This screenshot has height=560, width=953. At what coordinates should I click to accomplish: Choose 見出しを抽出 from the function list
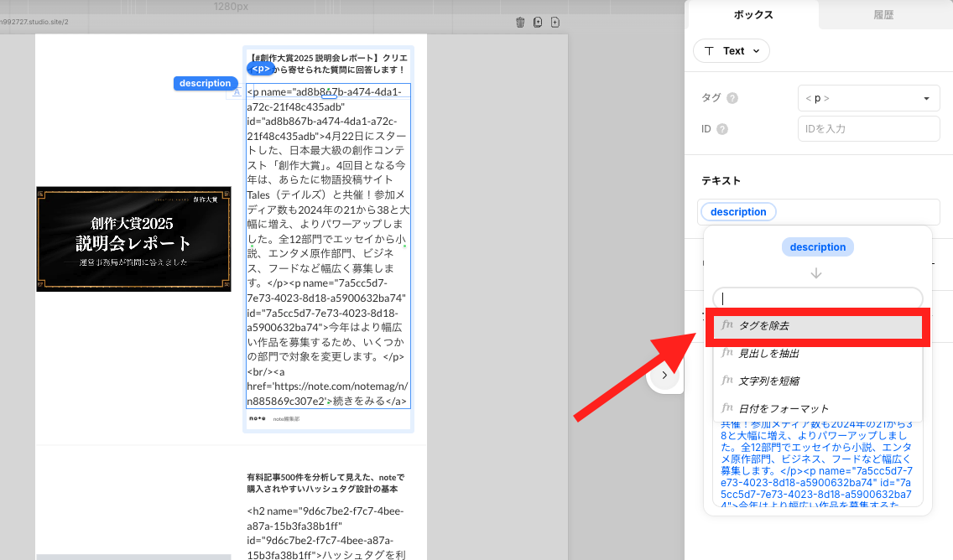click(817, 353)
